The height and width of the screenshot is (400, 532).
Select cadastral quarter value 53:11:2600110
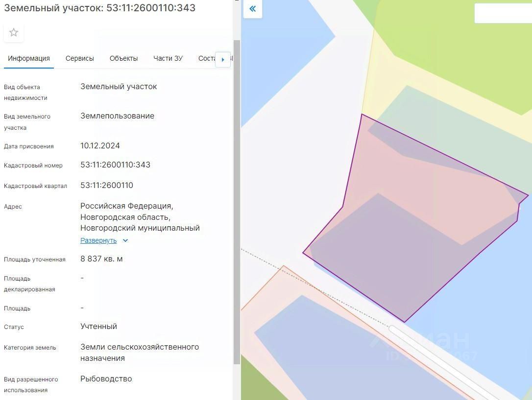pos(107,186)
